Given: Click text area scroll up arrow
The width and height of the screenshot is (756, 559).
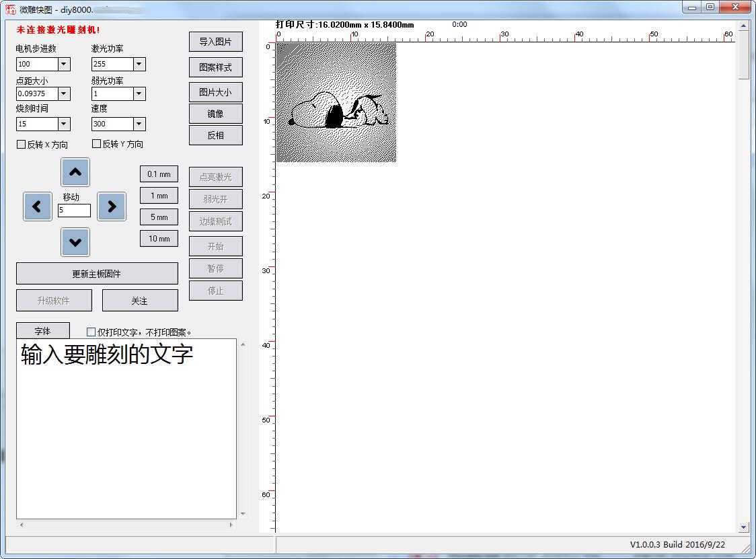Looking at the screenshot, I should tap(243, 344).
